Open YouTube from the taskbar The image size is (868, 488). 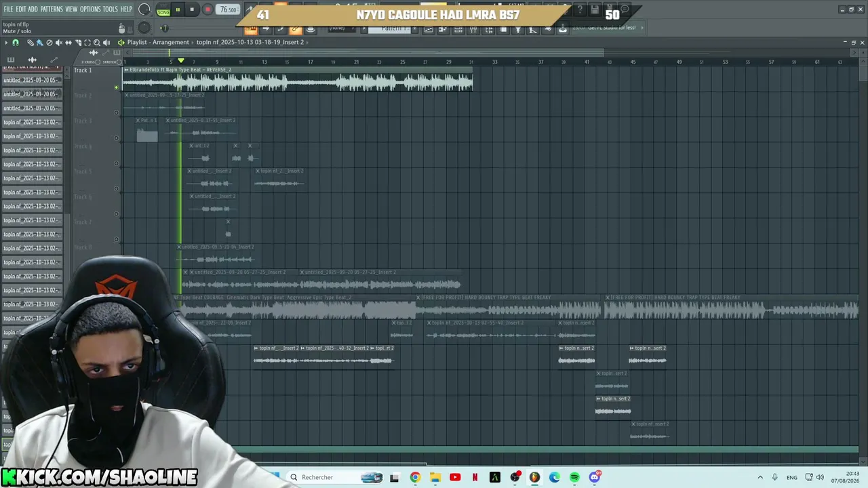tap(455, 477)
